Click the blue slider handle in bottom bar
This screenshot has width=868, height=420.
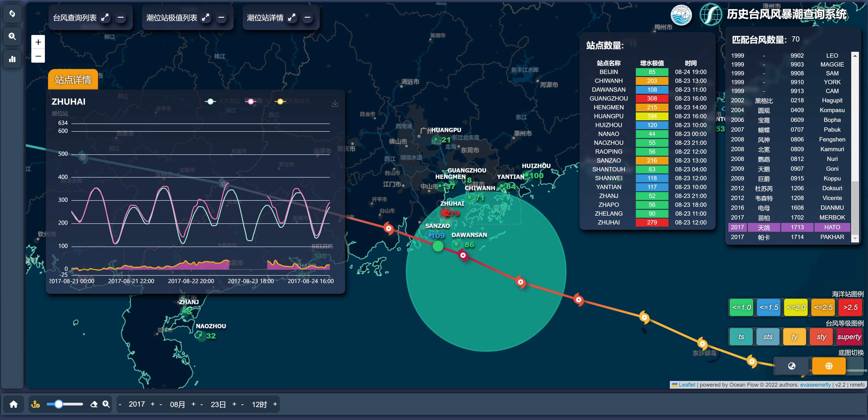pos(59,404)
